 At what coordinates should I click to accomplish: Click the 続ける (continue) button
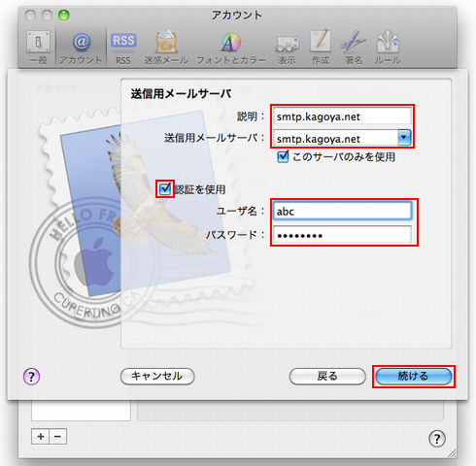point(414,377)
